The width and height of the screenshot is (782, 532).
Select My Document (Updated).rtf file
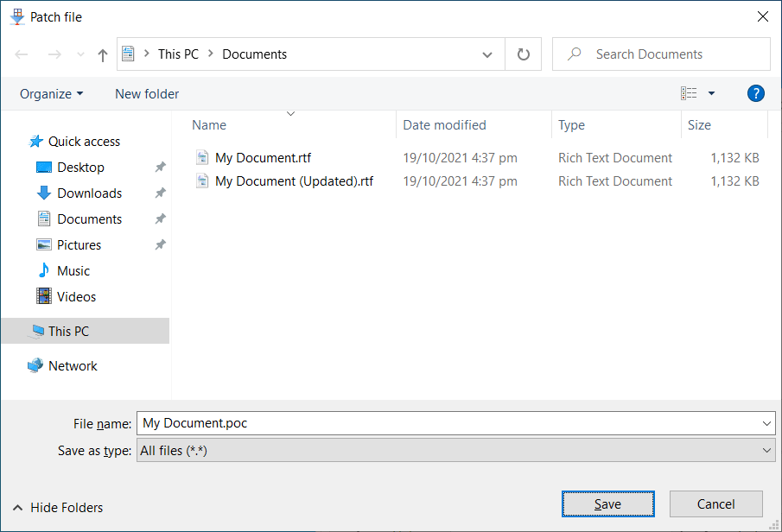[295, 181]
